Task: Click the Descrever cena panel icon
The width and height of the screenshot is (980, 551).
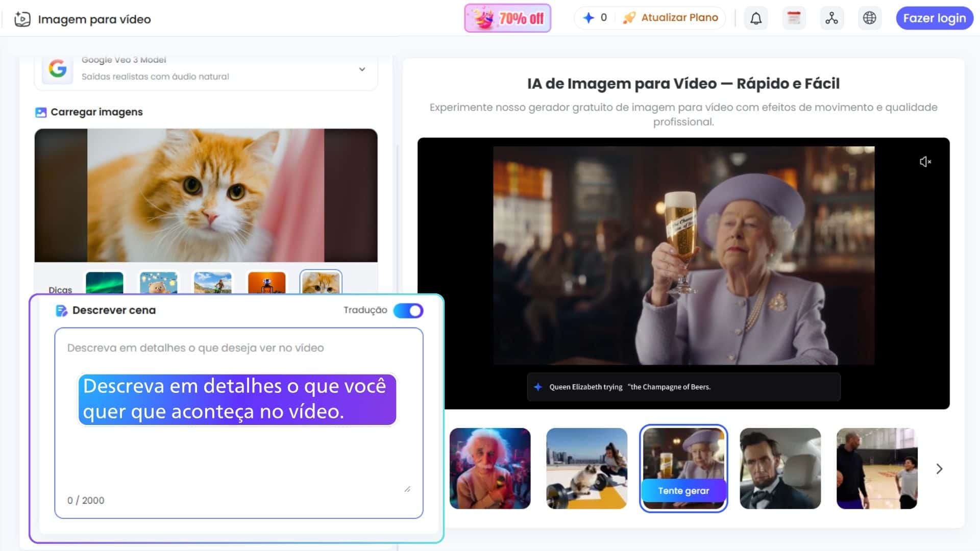Action: (x=61, y=310)
